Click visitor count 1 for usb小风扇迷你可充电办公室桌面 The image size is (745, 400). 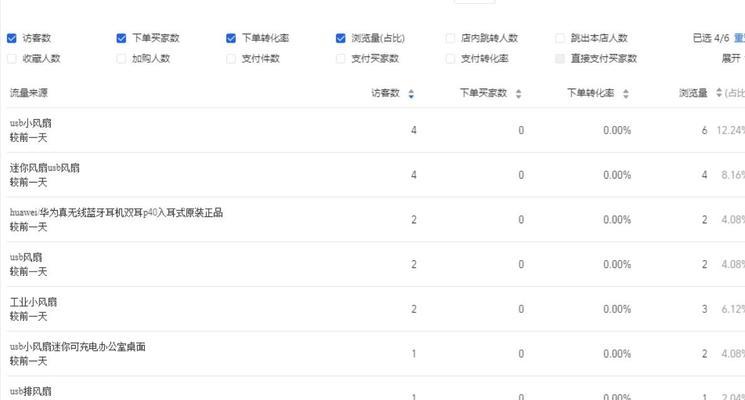tap(414, 353)
